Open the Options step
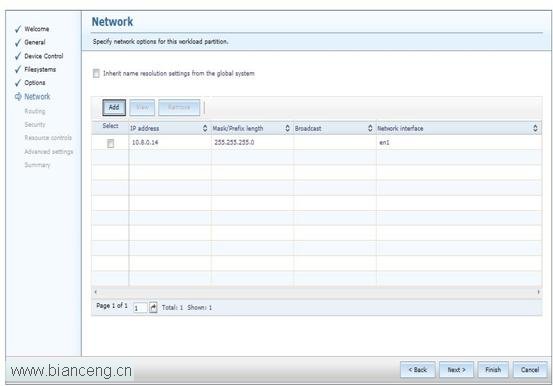The image size is (553, 386). click(35, 83)
